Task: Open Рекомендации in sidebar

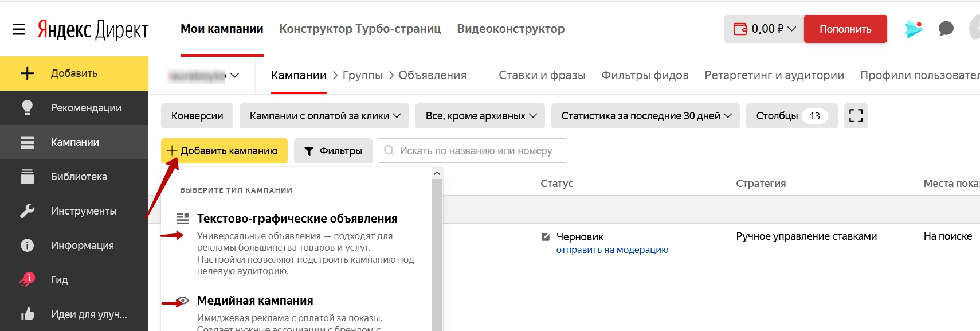Action: point(74,108)
